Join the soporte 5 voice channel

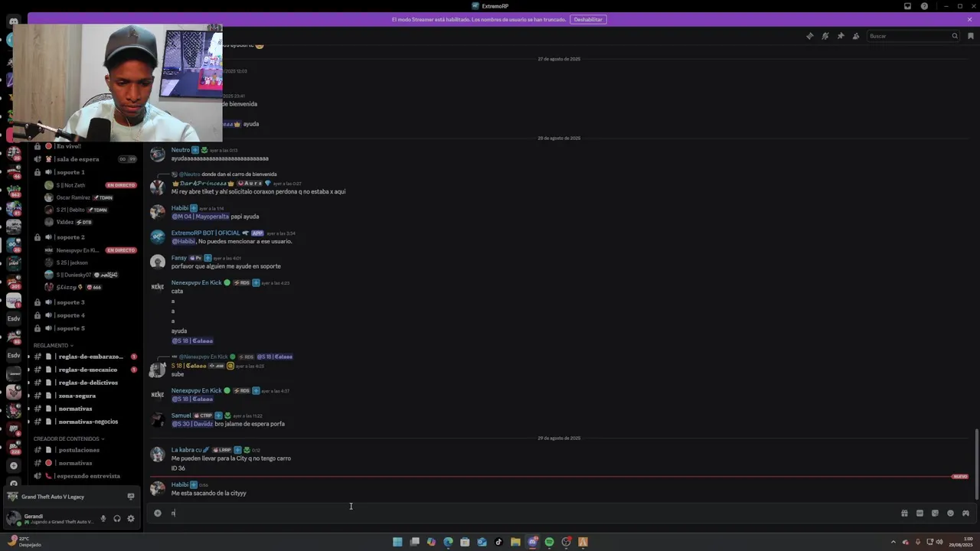[x=84, y=328]
